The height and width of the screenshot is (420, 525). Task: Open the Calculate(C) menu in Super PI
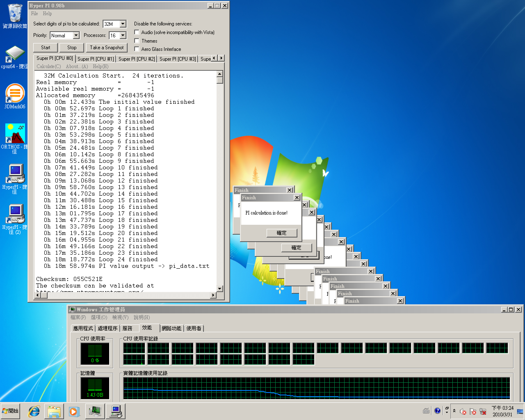(x=48, y=66)
